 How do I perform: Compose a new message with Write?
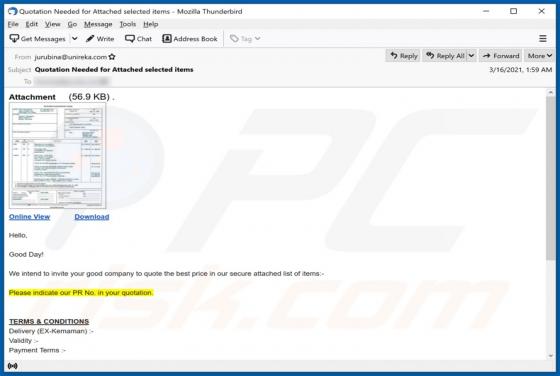[100, 39]
